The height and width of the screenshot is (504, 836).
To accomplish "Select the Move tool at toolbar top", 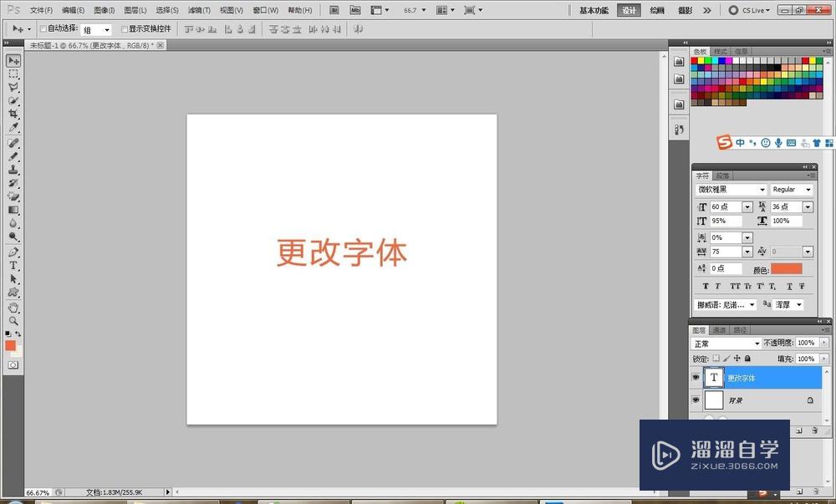I will pos(13,60).
